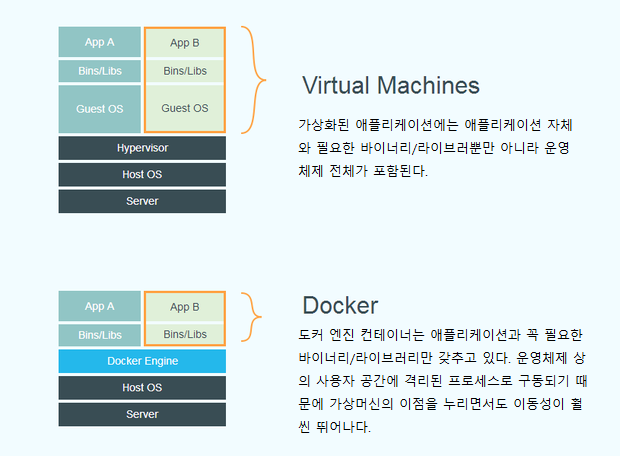Select green Bins/Libs block in Docker diagram
This screenshot has width=620, height=456.
point(185,335)
